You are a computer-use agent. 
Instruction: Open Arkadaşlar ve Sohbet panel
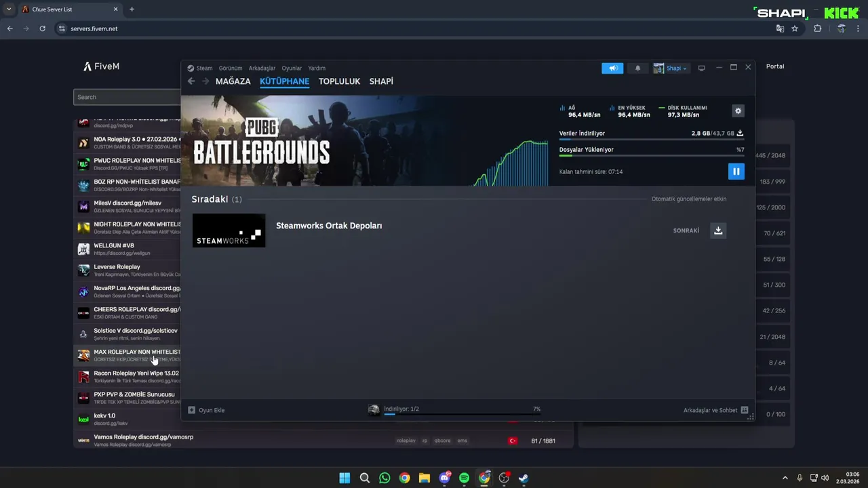click(715, 410)
